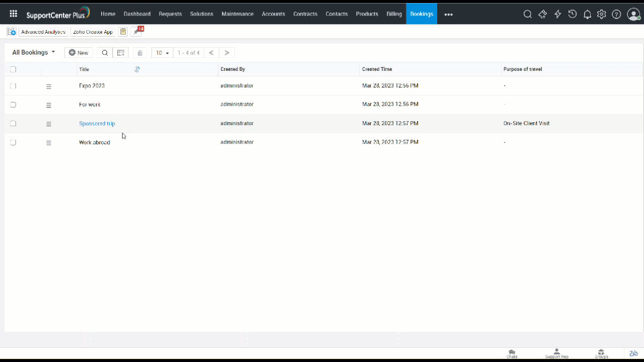Tick the checkbox for Expo 2023
Screen dimensions: 644x362
(x=13, y=86)
